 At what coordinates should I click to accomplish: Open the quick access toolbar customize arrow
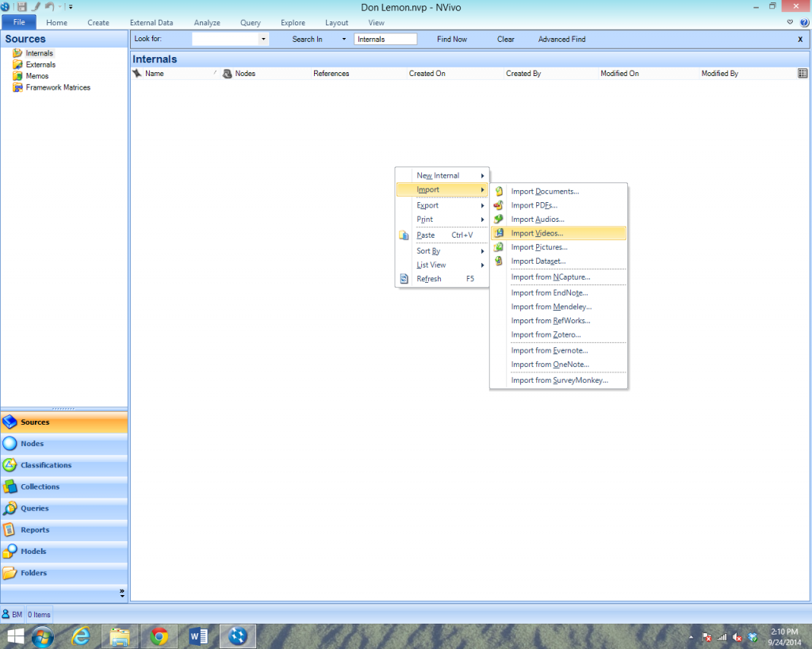click(x=71, y=7)
